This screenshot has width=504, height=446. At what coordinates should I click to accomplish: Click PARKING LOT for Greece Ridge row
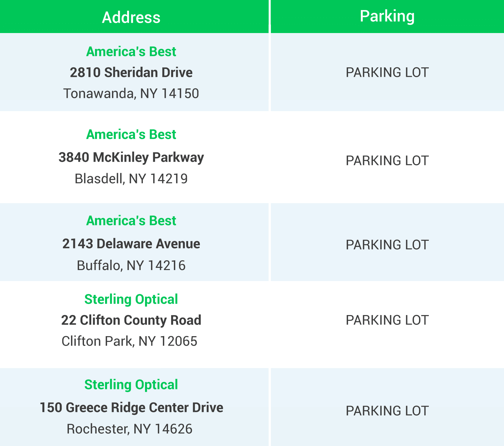387,411
